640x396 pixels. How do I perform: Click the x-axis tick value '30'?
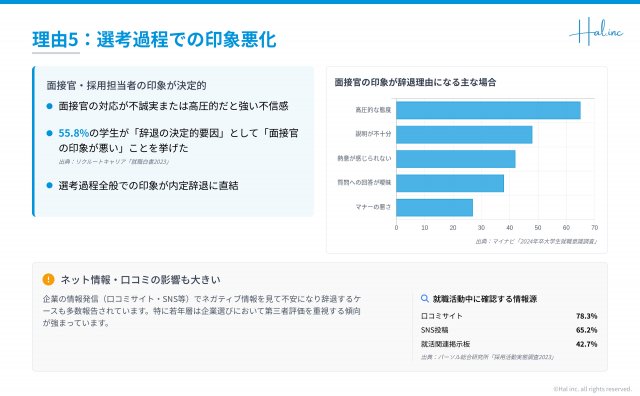(481, 228)
